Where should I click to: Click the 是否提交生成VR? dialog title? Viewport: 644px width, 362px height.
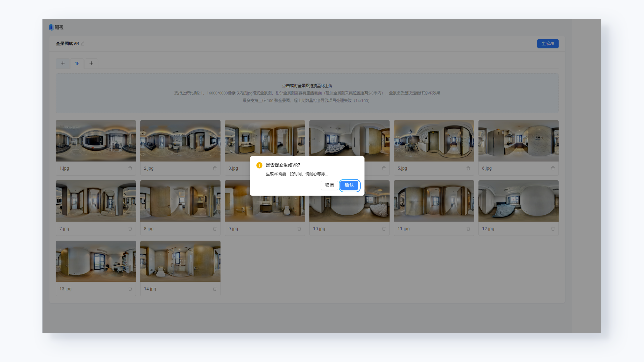pos(283,165)
